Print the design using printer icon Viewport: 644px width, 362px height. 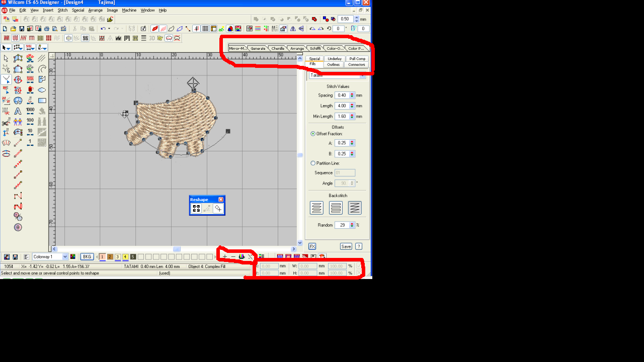pyautogui.click(x=47, y=29)
